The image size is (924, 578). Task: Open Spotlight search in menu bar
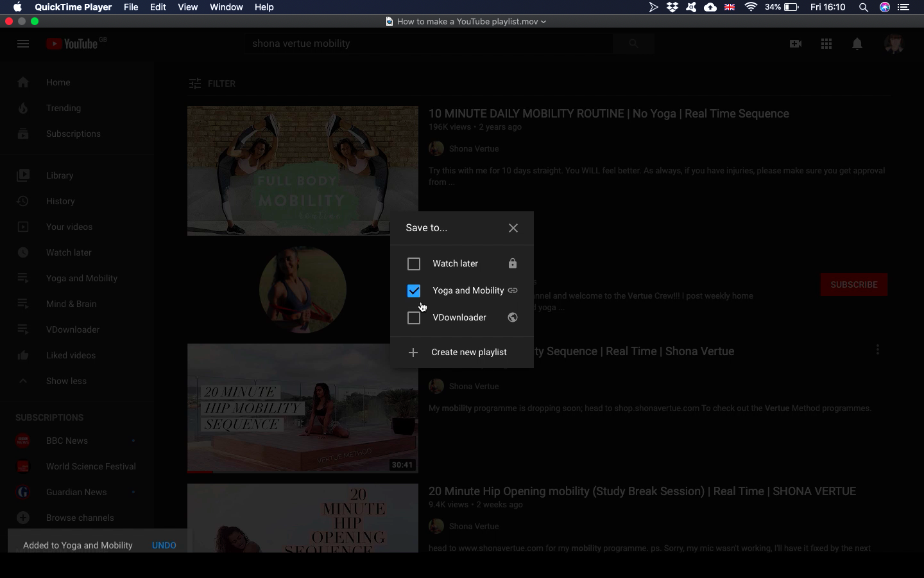[x=864, y=7]
